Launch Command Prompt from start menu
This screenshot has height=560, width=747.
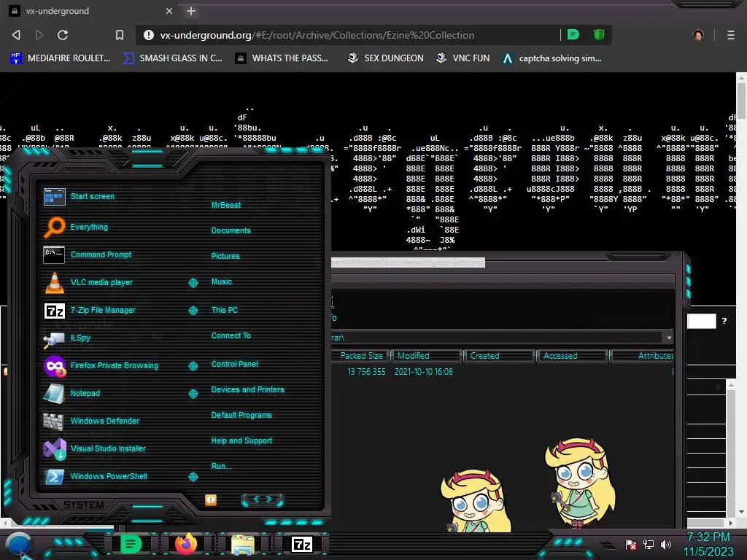[x=88, y=254]
